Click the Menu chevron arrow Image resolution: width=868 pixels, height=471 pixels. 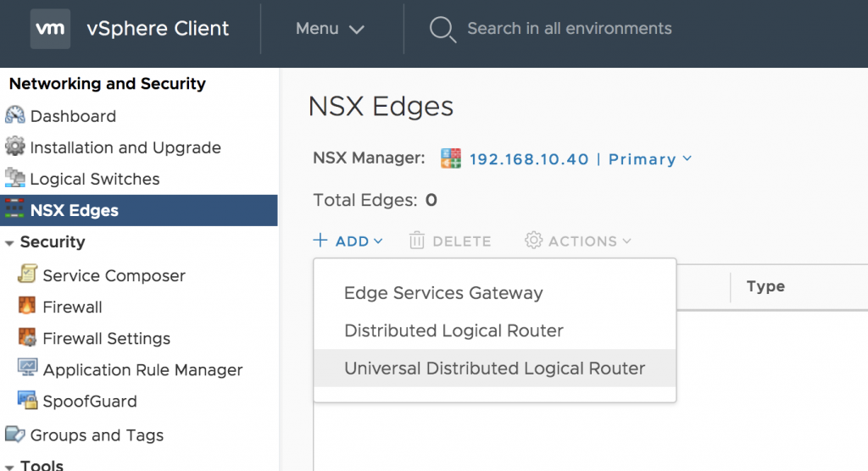click(x=357, y=30)
